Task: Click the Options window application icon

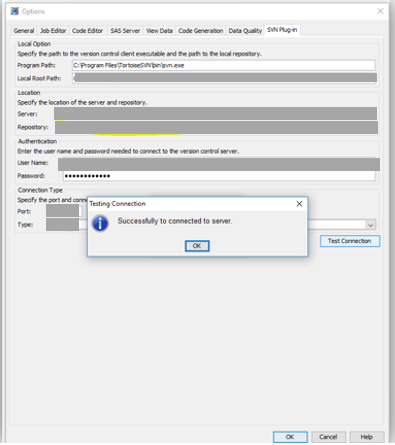Action: pos(14,11)
